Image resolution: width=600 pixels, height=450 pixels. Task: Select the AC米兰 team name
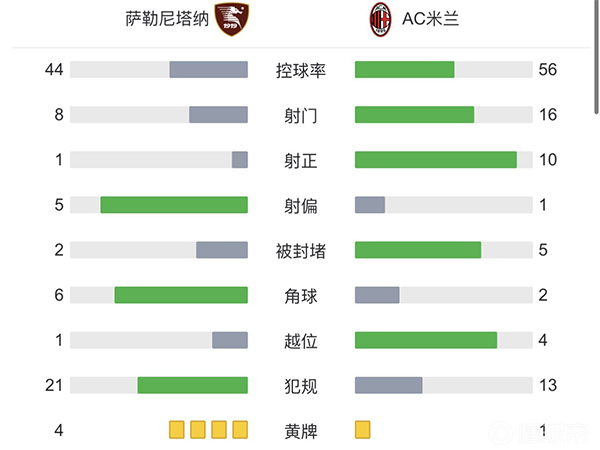tap(431, 19)
